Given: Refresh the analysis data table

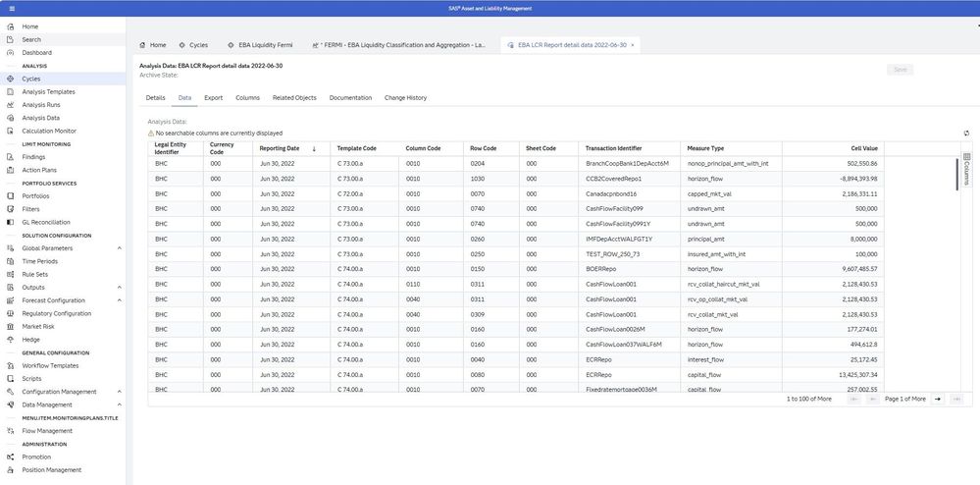Looking at the screenshot, I should (967, 134).
